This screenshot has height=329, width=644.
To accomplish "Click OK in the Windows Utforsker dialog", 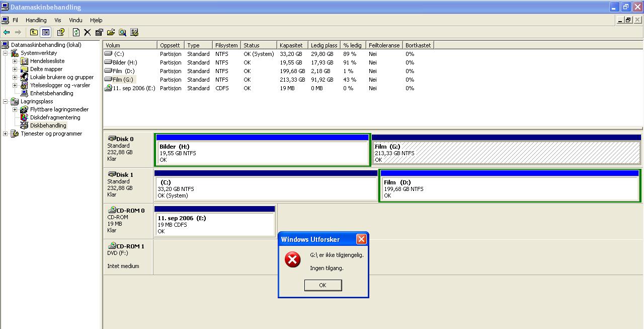I will pyautogui.click(x=323, y=285).
